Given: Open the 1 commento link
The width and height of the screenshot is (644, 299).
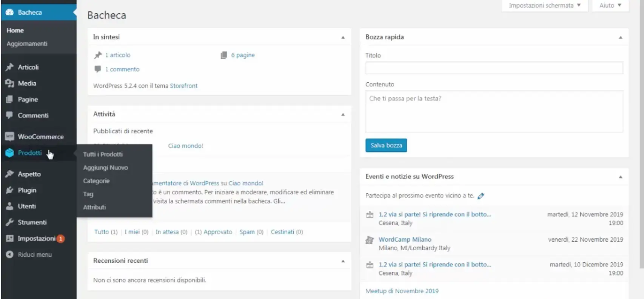Looking at the screenshot, I should click(x=122, y=69).
